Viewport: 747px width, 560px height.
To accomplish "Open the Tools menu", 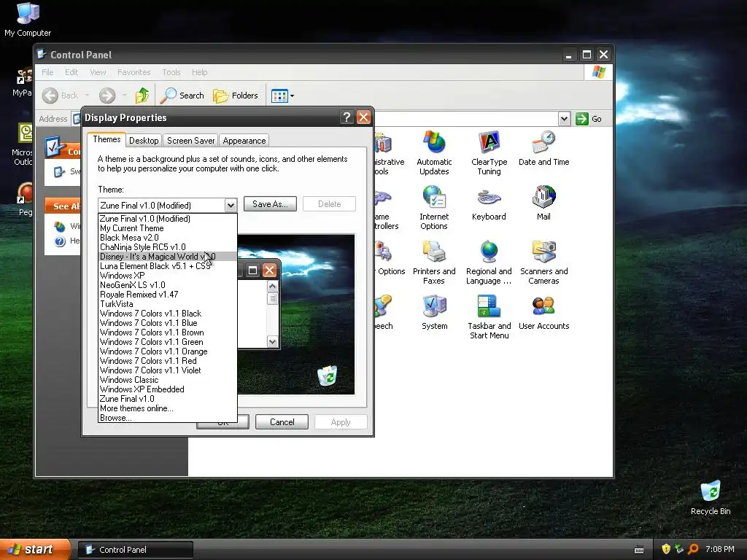I will click(x=171, y=72).
